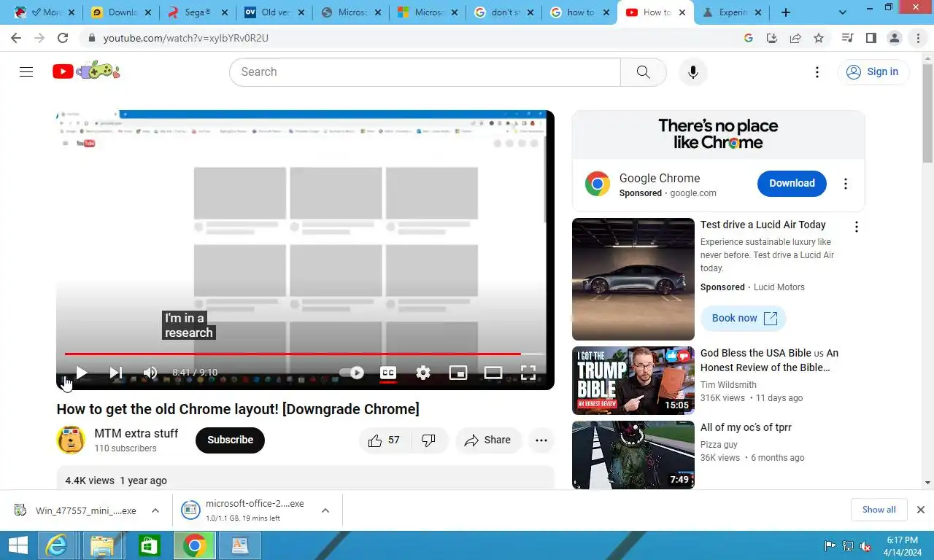This screenshot has width=934, height=560.
Task: Share this page icon in address bar
Action: [795, 38]
